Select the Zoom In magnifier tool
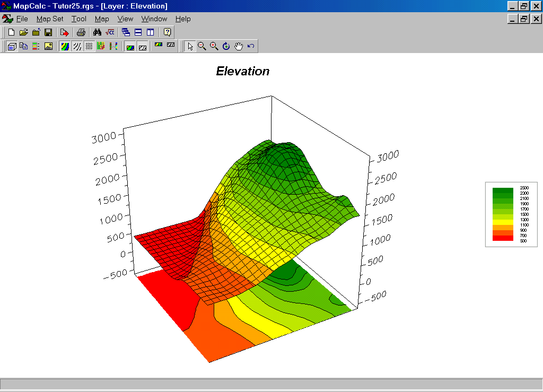This screenshot has height=392, width=543. pos(214,46)
